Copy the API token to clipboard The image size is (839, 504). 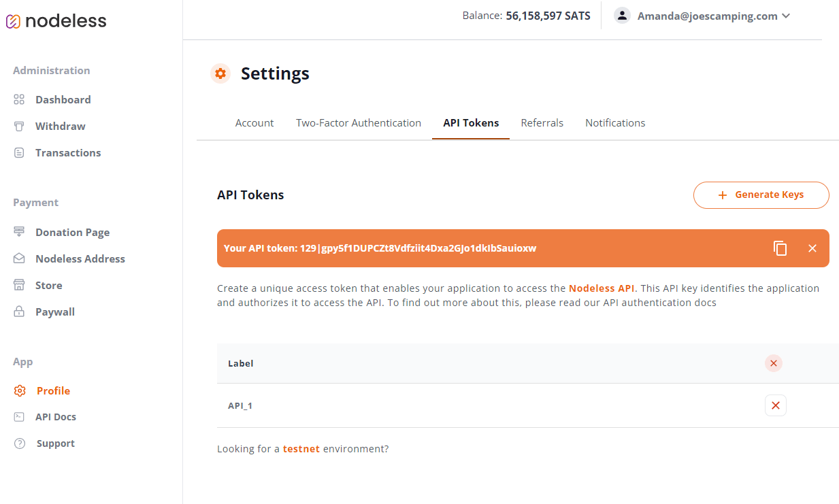coord(780,248)
